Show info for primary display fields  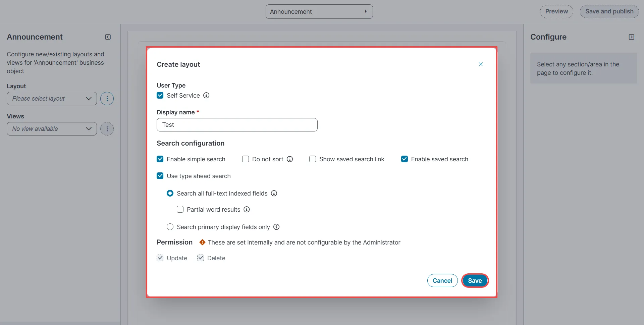276,227
